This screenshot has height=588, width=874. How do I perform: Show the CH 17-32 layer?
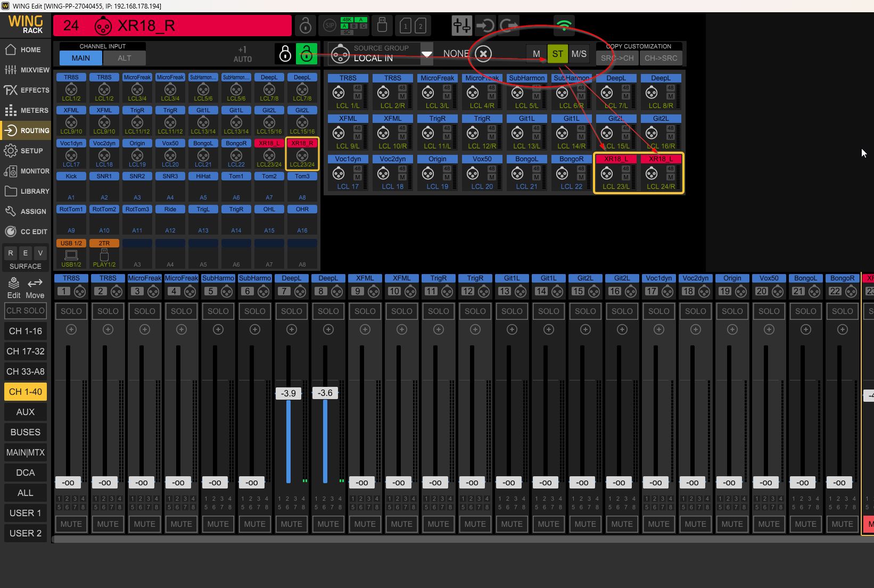pyautogui.click(x=26, y=351)
